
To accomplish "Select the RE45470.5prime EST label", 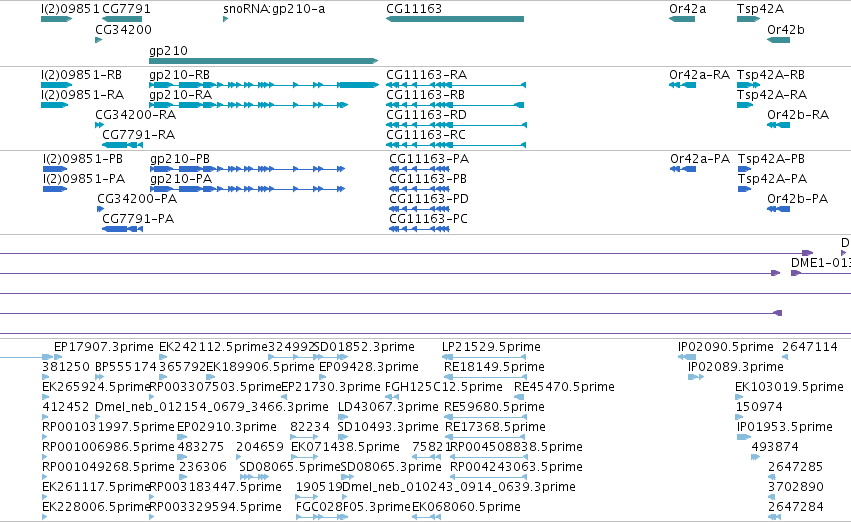I will click(x=564, y=387).
